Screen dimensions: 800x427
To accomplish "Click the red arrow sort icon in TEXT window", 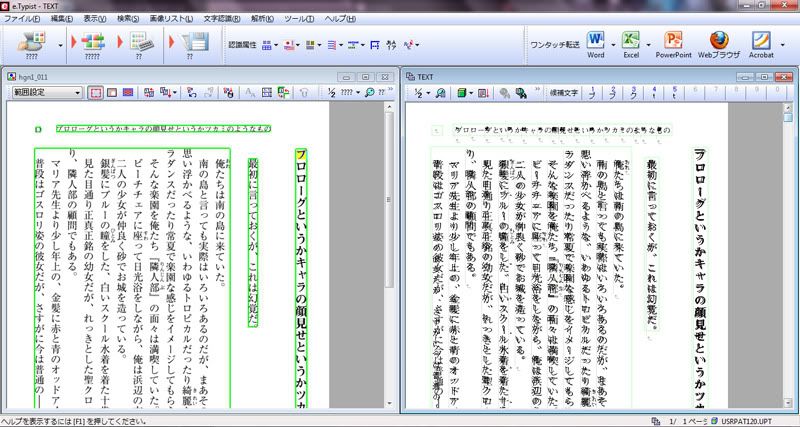I will coord(483,93).
